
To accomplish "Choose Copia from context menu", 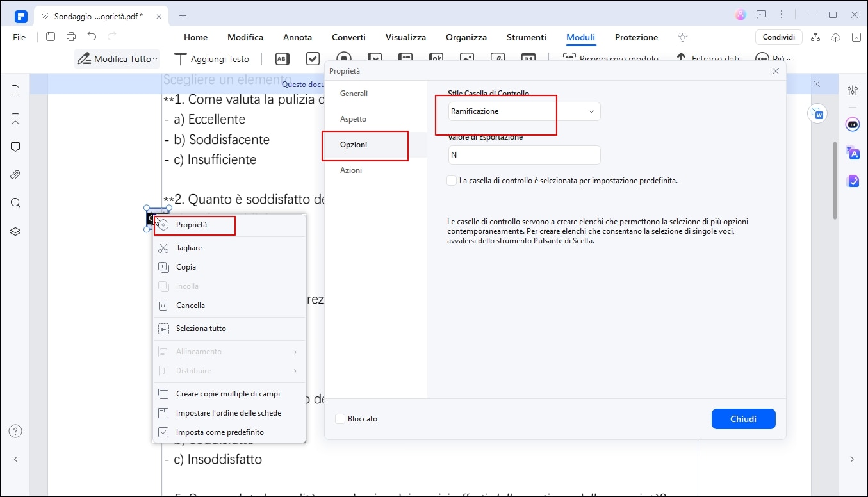I will click(x=229, y=267).
